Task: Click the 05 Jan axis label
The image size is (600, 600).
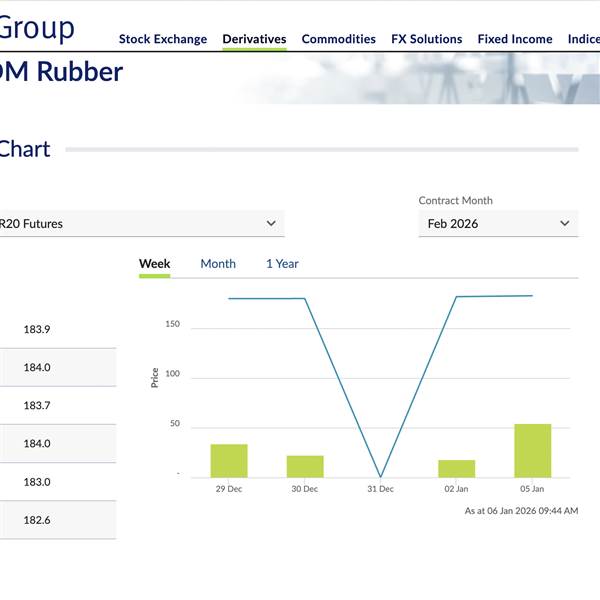Action: [x=532, y=489]
